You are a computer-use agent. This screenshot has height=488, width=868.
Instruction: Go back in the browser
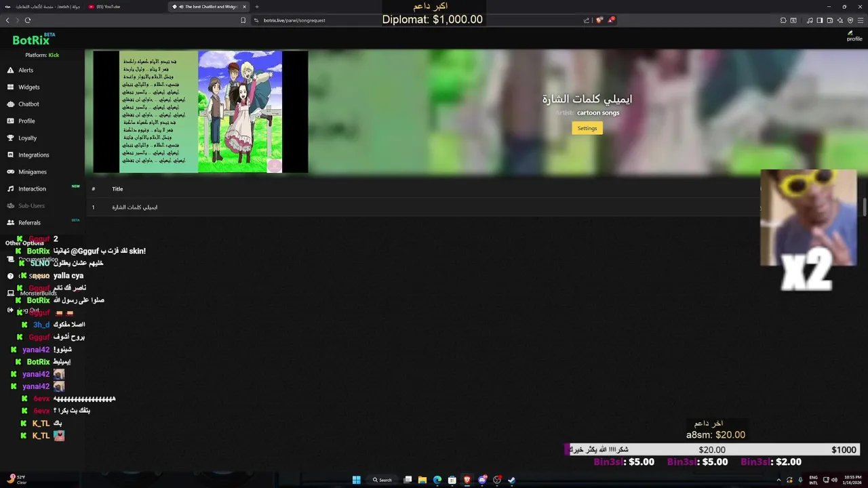click(7, 20)
